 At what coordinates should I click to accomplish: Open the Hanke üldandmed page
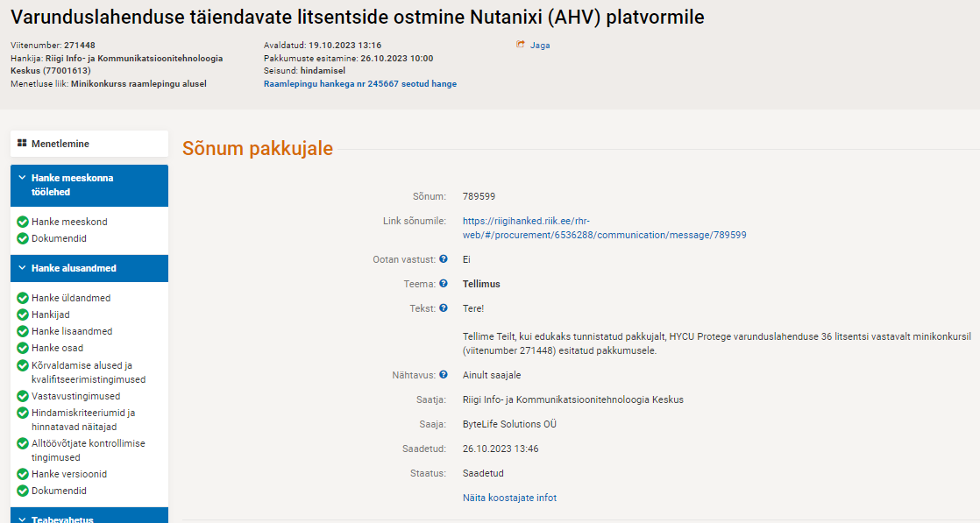pyautogui.click(x=71, y=298)
